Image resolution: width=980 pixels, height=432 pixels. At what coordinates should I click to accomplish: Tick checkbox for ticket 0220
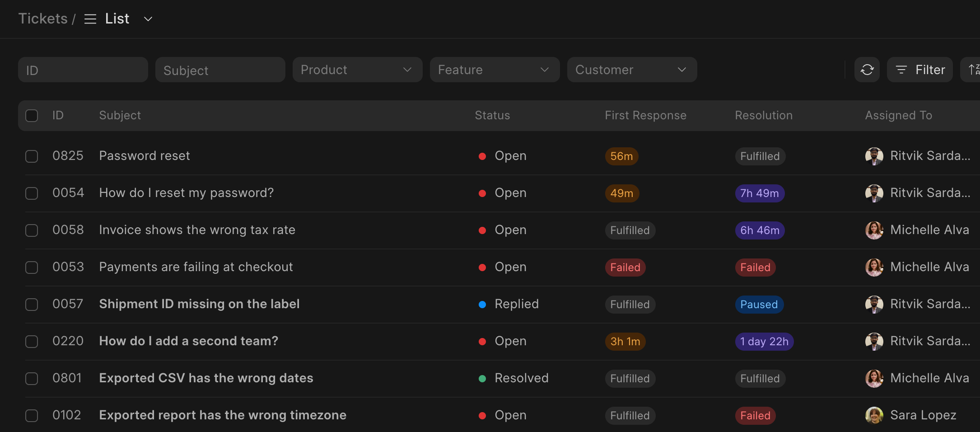click(x=32, y=342)
